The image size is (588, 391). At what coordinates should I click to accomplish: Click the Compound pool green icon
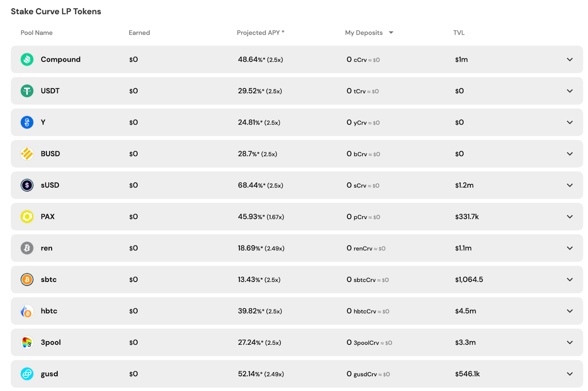(27, 59)
